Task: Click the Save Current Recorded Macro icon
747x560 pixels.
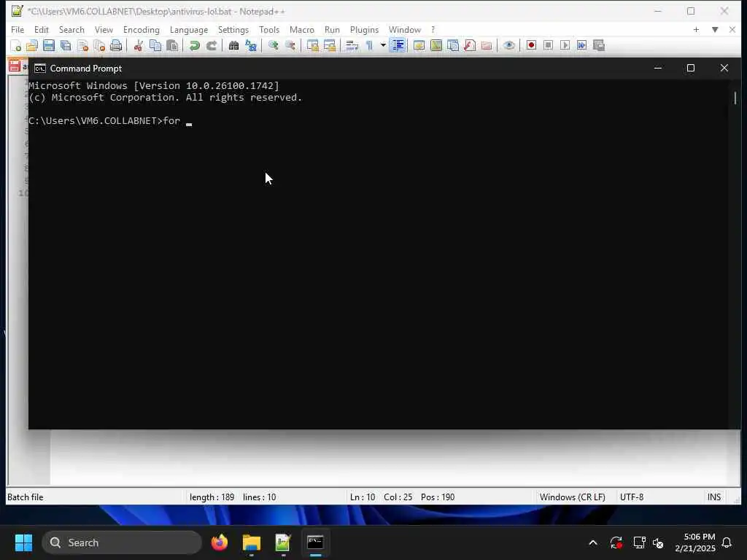Action: (x=599, y=46)
